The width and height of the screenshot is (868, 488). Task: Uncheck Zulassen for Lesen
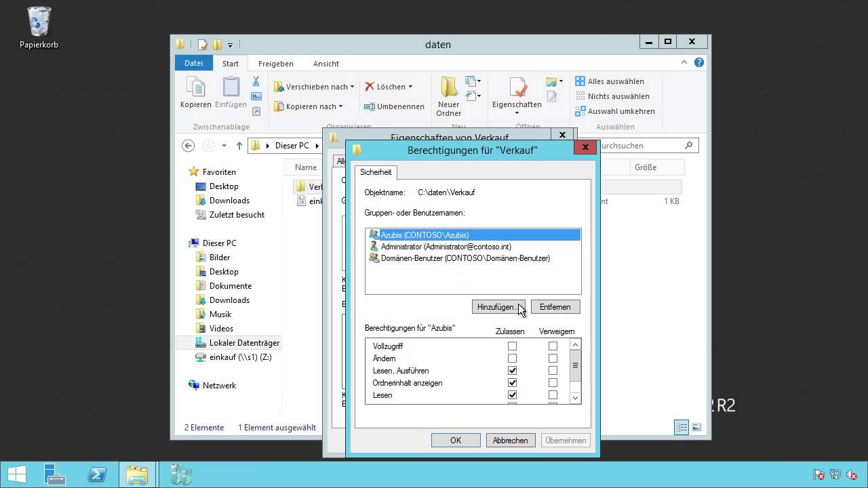pyautogui.click(x=512, y=395)
